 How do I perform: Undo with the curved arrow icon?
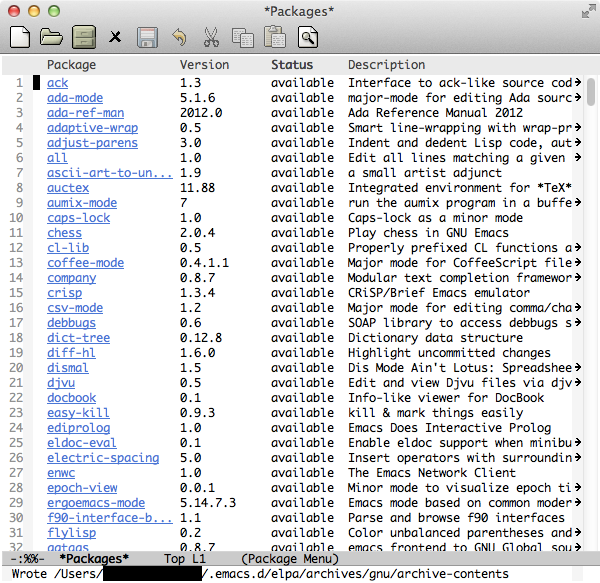179,37
